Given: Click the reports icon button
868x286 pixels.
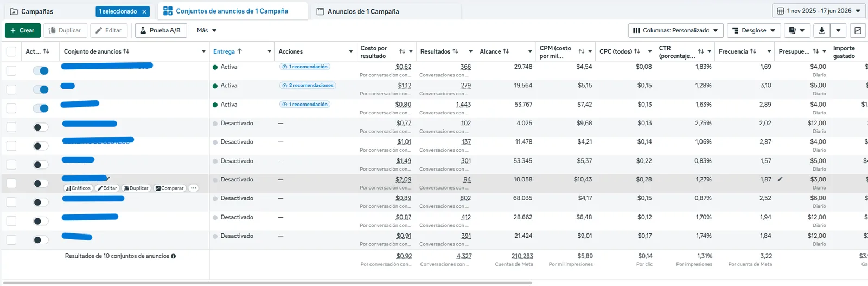Looking at the screenshot, I should [x=796, y=30].
